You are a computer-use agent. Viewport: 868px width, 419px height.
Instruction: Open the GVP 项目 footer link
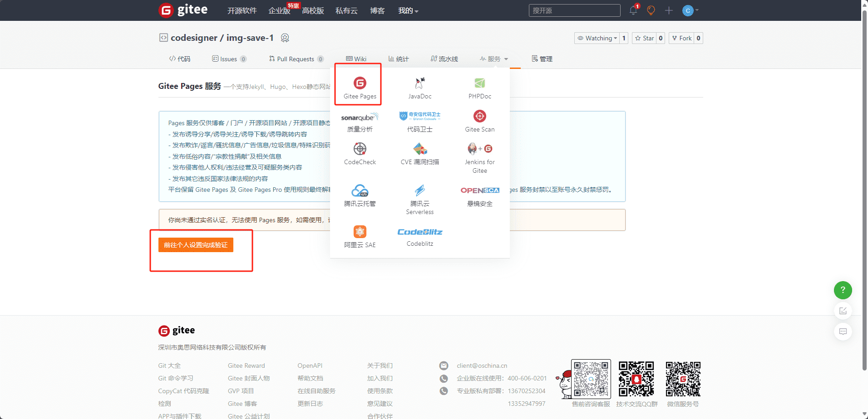[x=241, y=391]
